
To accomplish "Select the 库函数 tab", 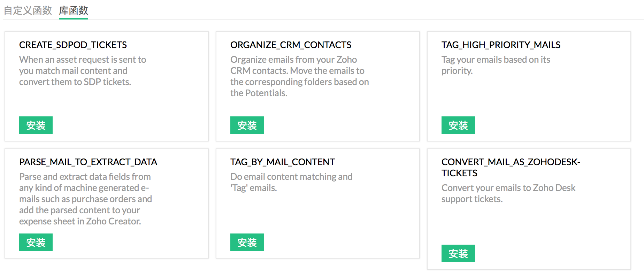I will pos(74,10).
